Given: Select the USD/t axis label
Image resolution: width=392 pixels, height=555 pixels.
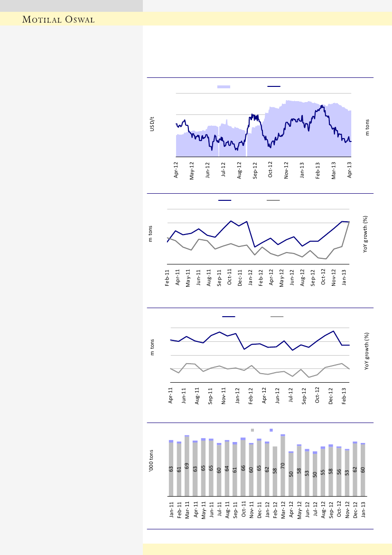Looking at the screenshot, I should (x=152, y=124).
